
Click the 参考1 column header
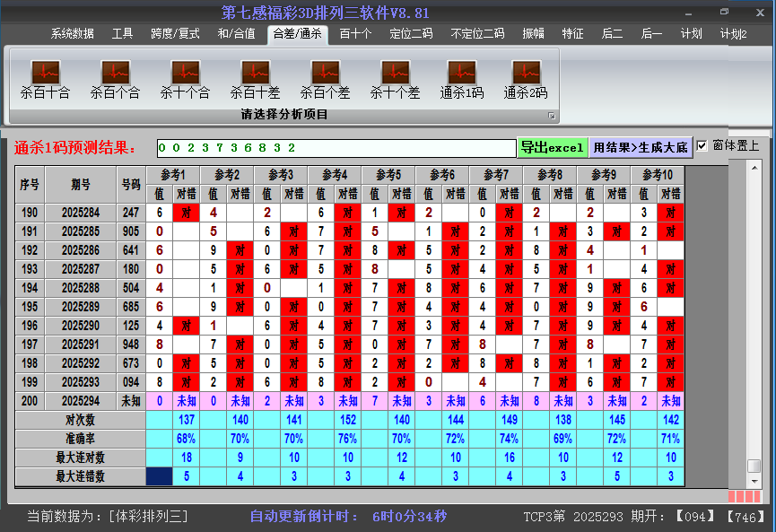pyautogui.click(x=173, y=174)
